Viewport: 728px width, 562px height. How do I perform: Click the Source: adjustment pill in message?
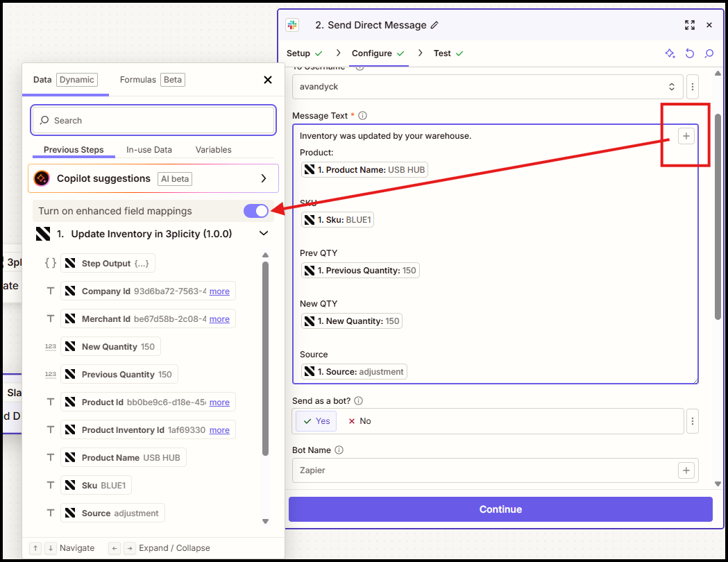click(354, 372)
